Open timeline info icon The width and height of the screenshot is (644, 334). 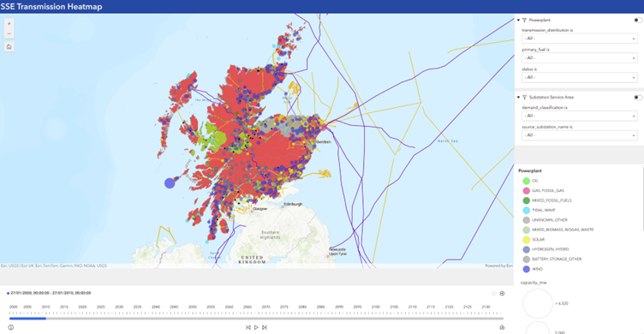coord(10,327)
